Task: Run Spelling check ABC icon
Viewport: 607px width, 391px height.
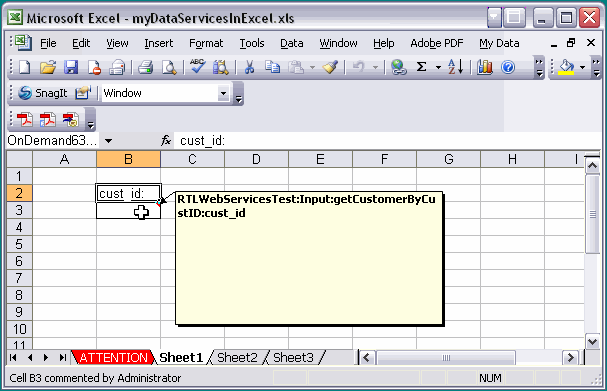Action: [x=197, y=67]
